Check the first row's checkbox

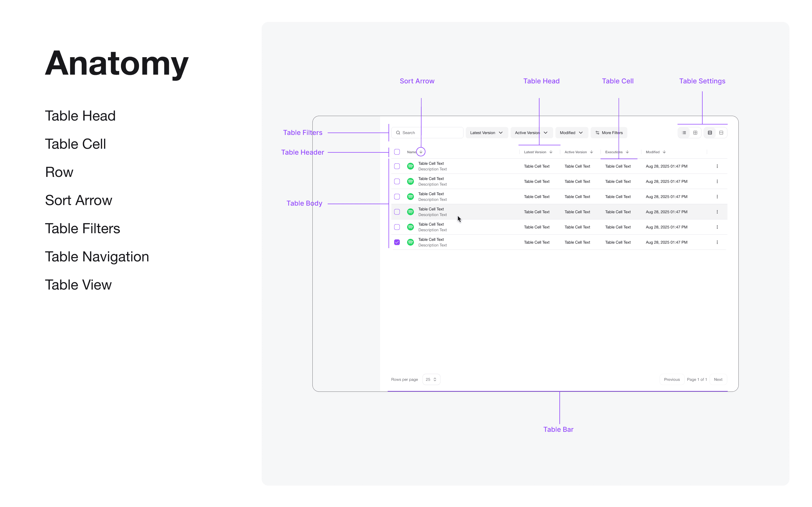(397, 166)
